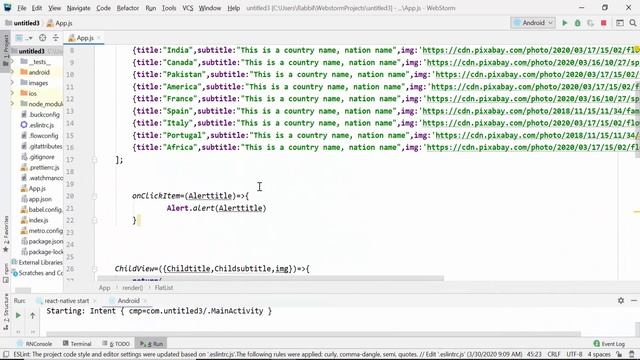The width and height of the screenshot is (640, 360).
Task: Click the FlatList breadcrumb below editor
Action: (x=164, y=288)
